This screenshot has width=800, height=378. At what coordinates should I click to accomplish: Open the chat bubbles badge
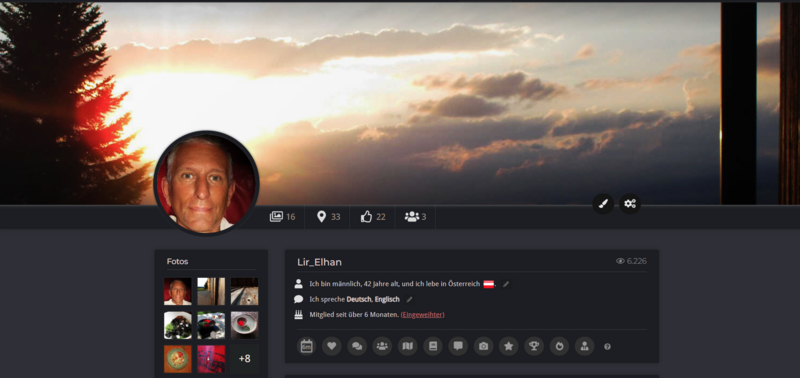click(x=357, y=346)
